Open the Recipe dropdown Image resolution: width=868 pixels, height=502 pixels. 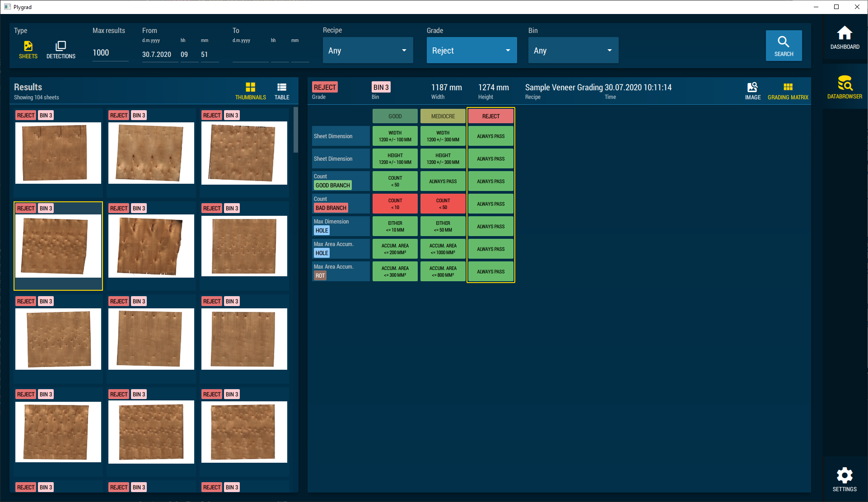pos(368,50)
